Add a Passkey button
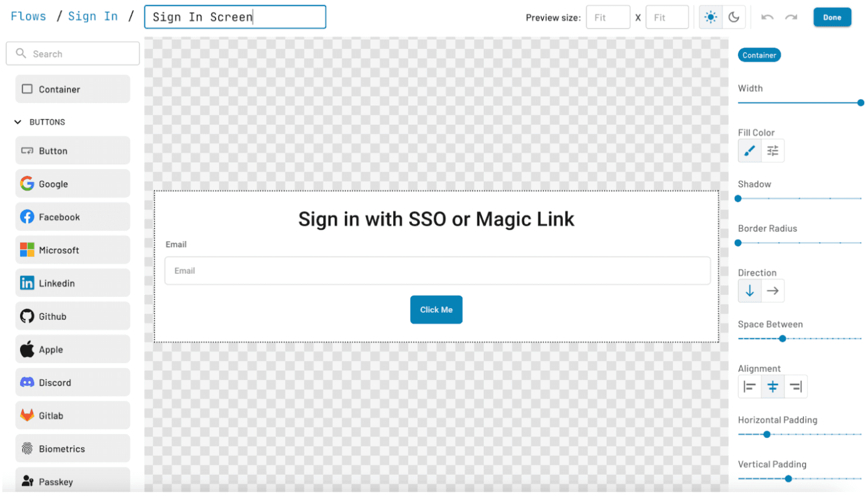This screenshot has width=868, height=493. coord(72,481)
